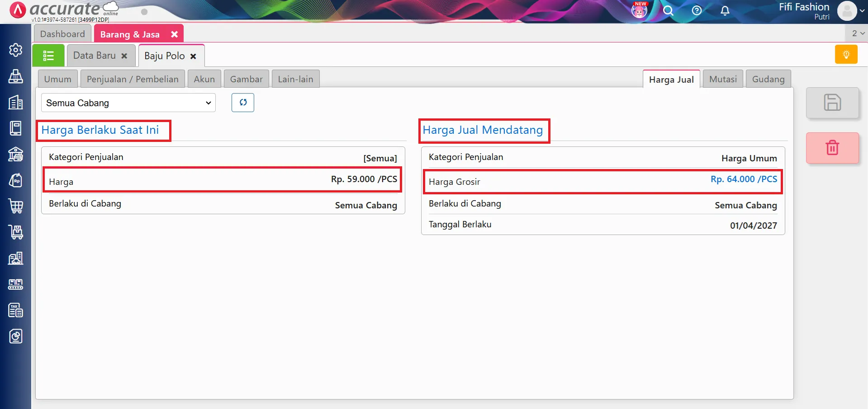Open the NEW mascot assistant icon

click(640, 10)
